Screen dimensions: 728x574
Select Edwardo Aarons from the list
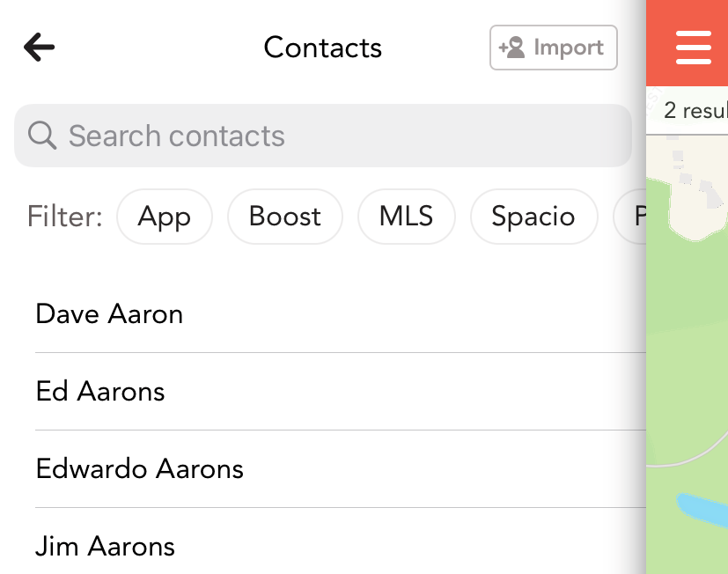[x=139, y=469]
